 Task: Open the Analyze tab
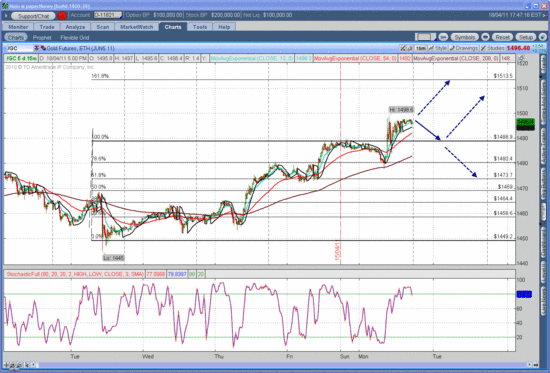click(x=75, y=27)
